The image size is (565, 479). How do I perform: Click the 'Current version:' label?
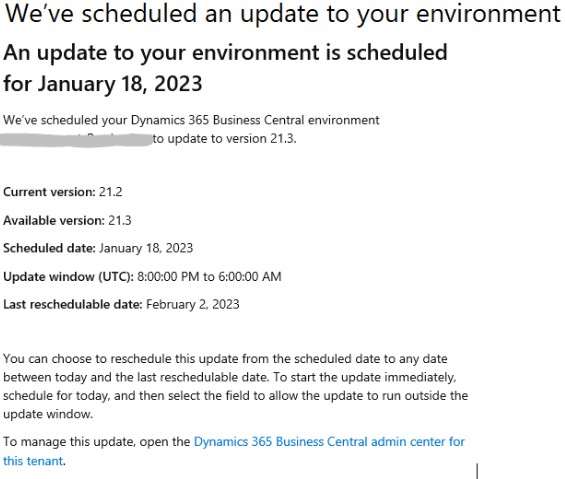[x=49, y=192]
